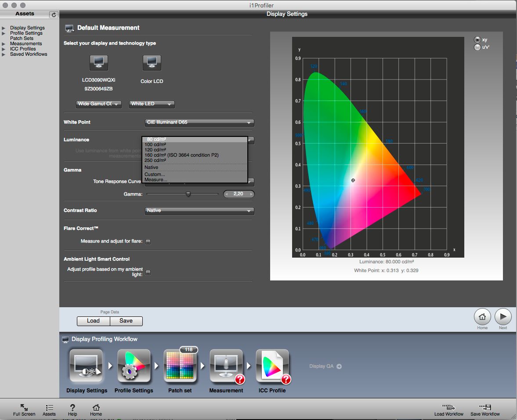Click the Save button under Page Data
This screenshot has height=420, width=517.
(126, 321)
